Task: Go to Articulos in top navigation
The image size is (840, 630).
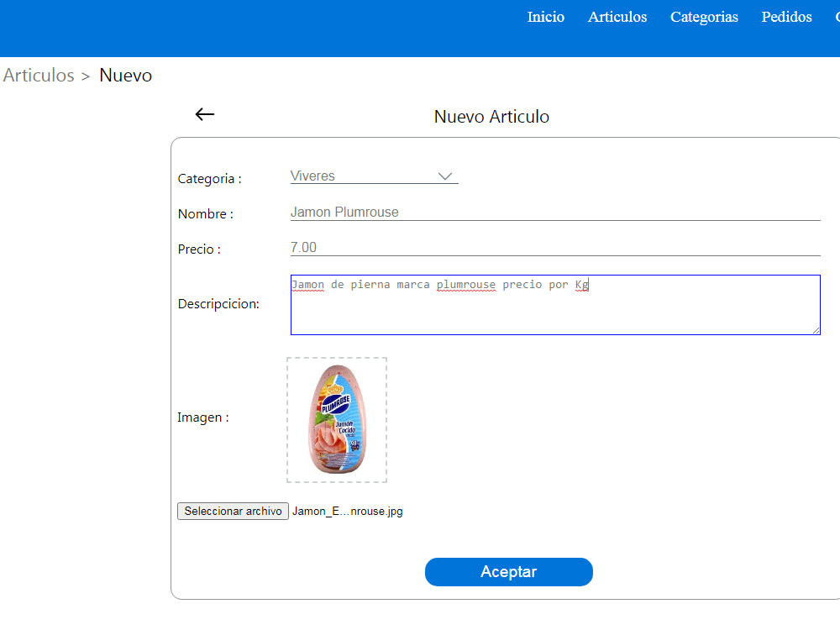Action: tap(617, 17)
